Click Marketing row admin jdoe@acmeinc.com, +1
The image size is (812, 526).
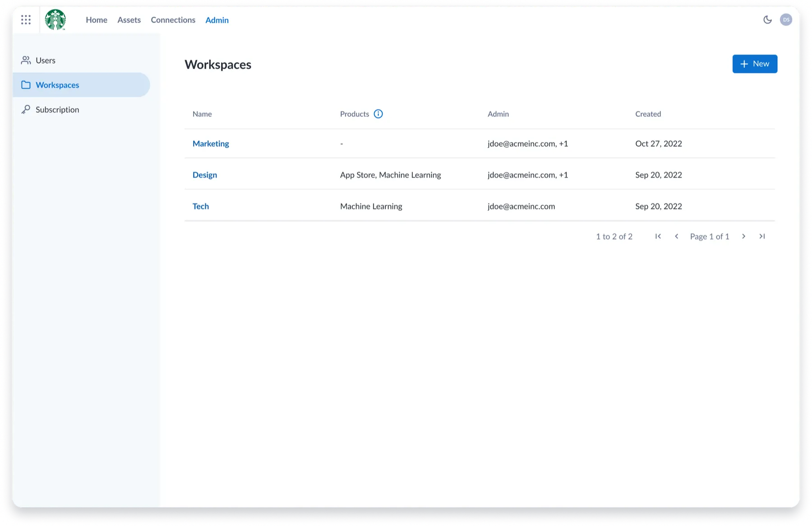click(528, 144)
